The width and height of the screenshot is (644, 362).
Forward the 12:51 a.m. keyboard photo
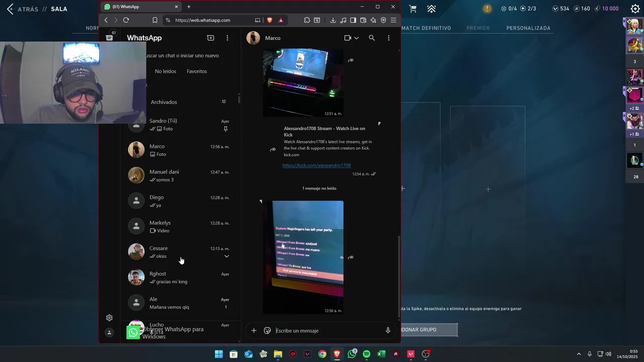click(351, 60)
